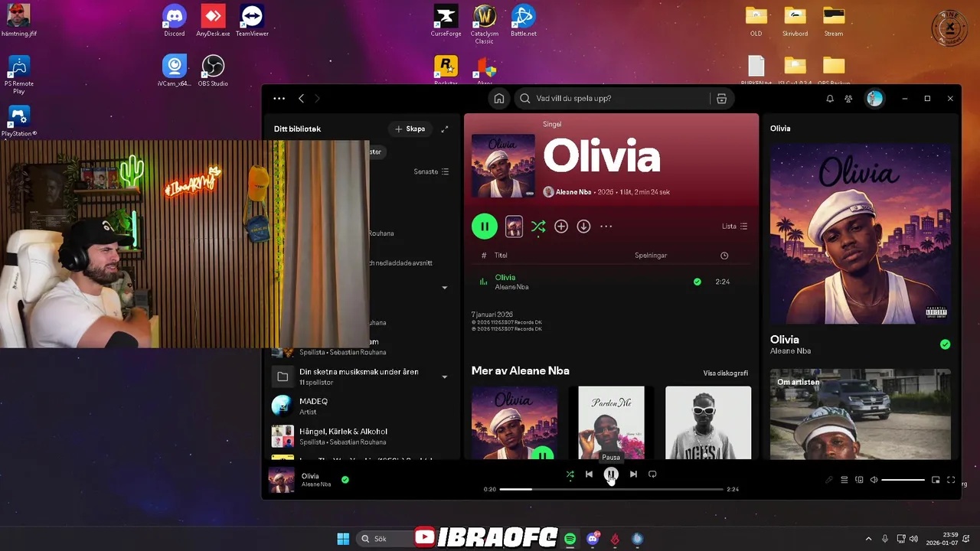Open Hångel, Kärlek & Alkohol playlist

pos(361,436)
